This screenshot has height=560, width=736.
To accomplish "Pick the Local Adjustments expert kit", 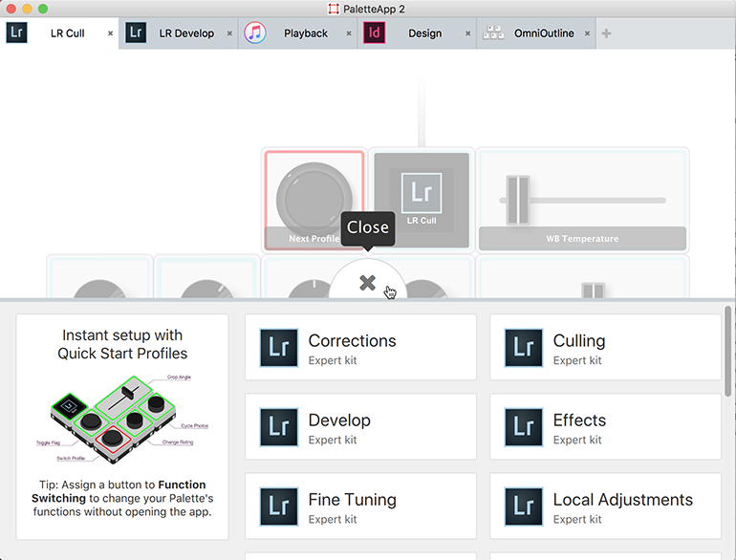I will click(605, 507).
